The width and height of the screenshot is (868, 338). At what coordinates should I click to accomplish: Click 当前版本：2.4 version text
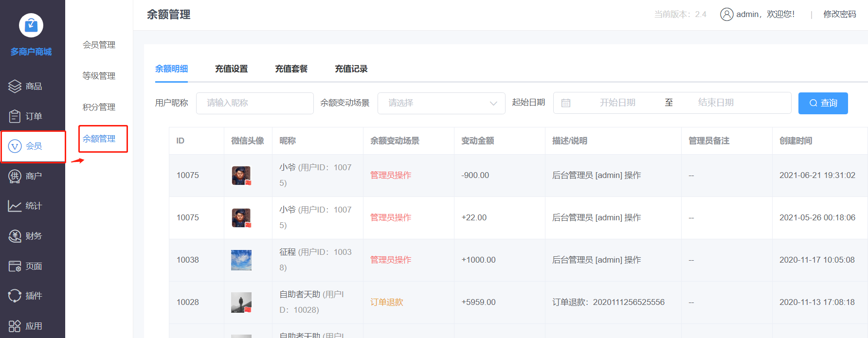680,14
